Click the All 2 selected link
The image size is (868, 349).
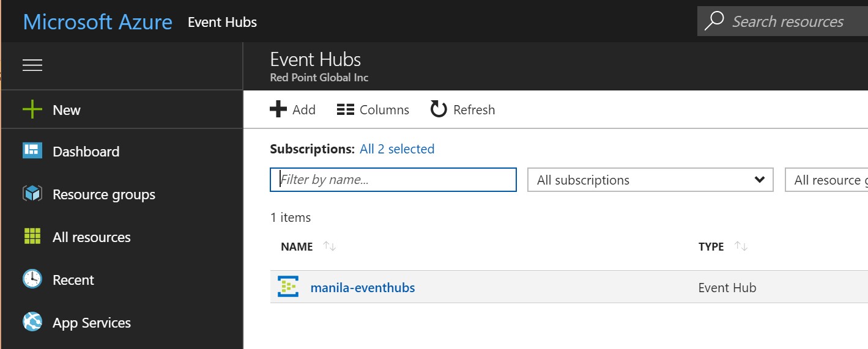[397, 149]
